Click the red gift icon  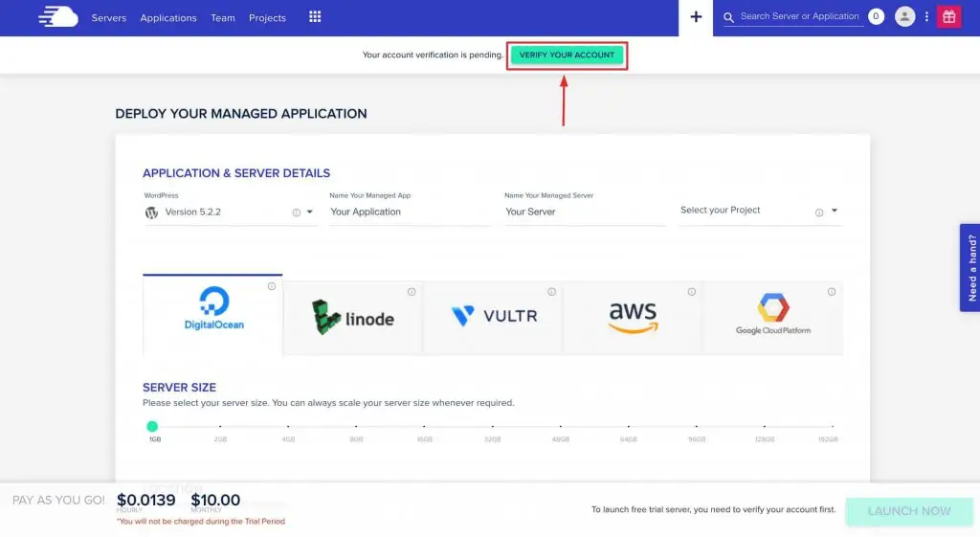[x=948, y=17]
